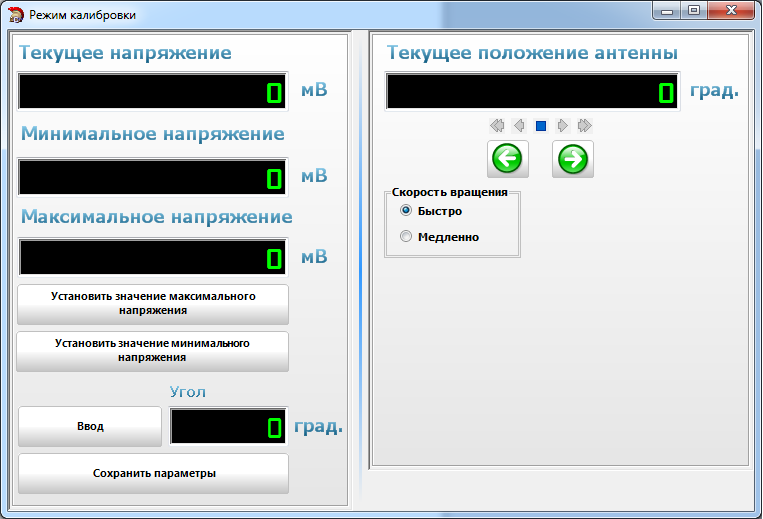Click the Угол label
The height and width of the screenshot is (519, 763).
[188, 392]
